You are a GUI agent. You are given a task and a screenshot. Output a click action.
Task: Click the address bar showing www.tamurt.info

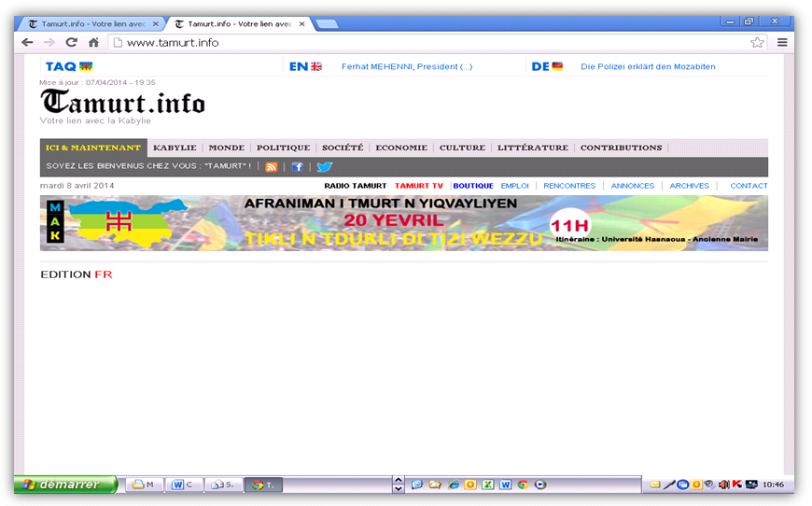pyautogui.click(x=429, y=42)
